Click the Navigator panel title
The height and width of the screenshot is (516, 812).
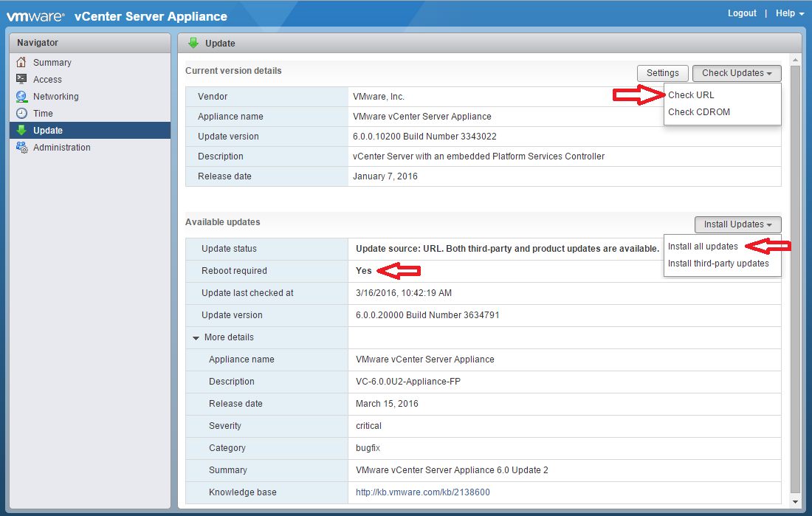38,43
